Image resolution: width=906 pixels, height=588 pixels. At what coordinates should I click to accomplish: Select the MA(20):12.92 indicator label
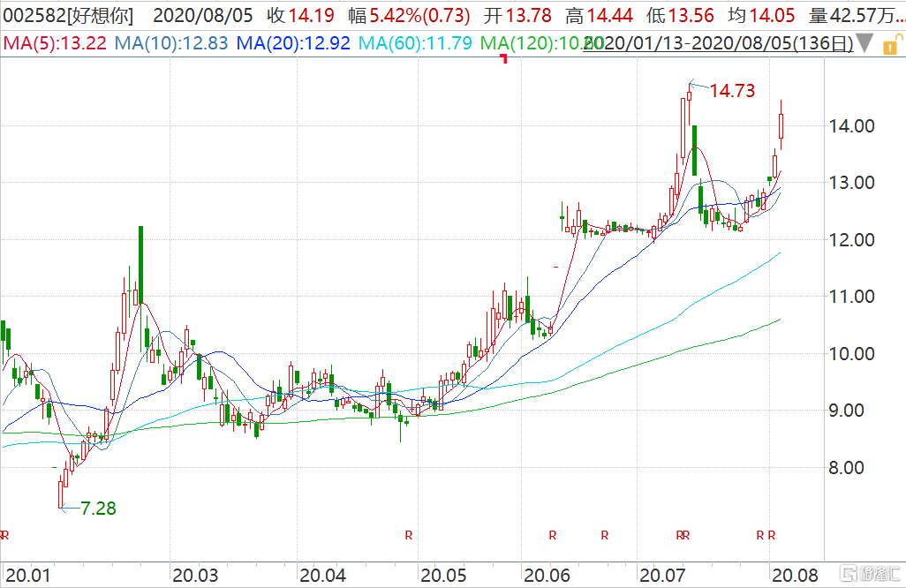(x=293, y=43)
